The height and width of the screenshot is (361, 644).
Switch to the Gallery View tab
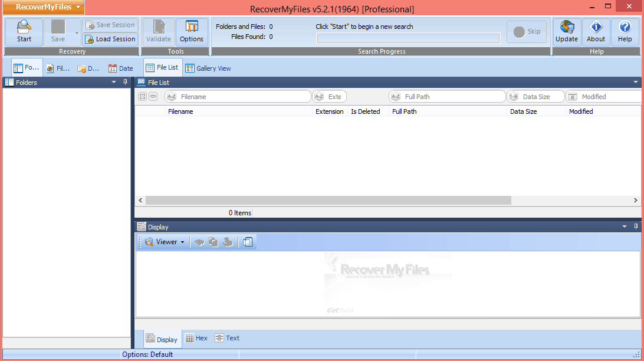(208, 68)
